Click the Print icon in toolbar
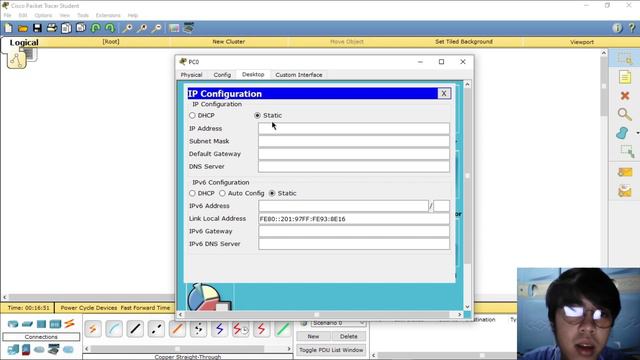The width and height of the screenshot is (640, 360). [x=52, y=28]
